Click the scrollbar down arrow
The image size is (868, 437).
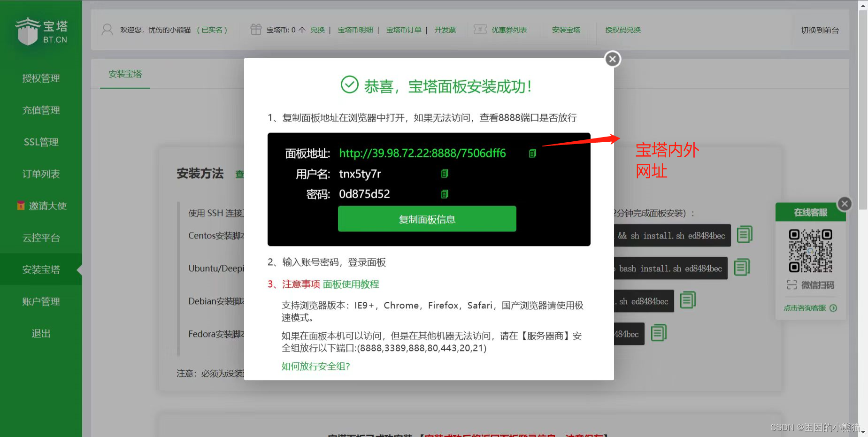(x=863, y=433)
